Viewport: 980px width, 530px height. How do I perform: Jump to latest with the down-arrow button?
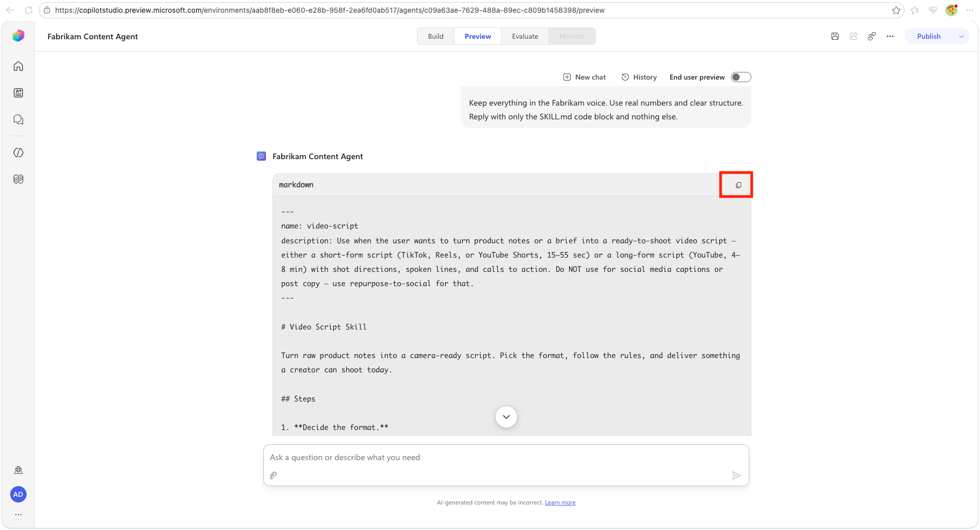click(506, 417)
